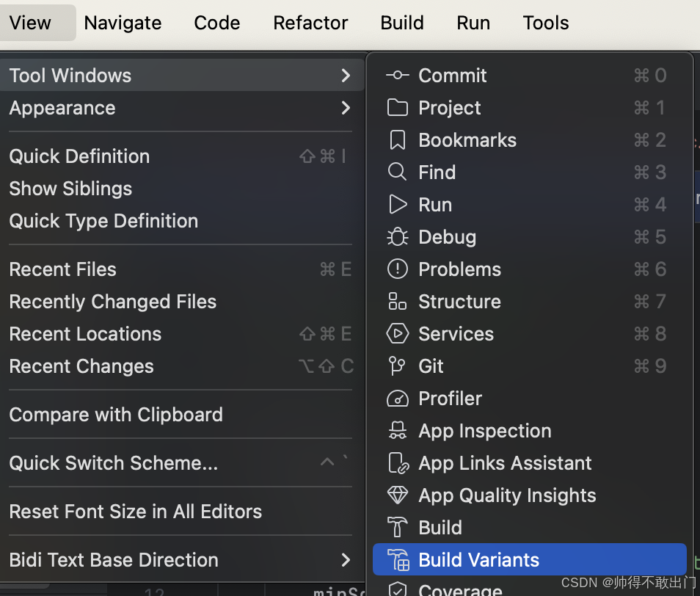Click the Services hexagon icon
The height and width of the screenshot is (596, 700).
pyautogui.click(x=397, y=334)
